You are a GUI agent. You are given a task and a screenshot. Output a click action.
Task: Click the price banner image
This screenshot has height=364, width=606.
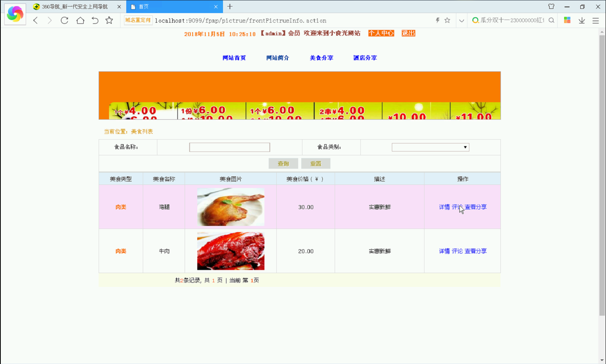[300, 96]
